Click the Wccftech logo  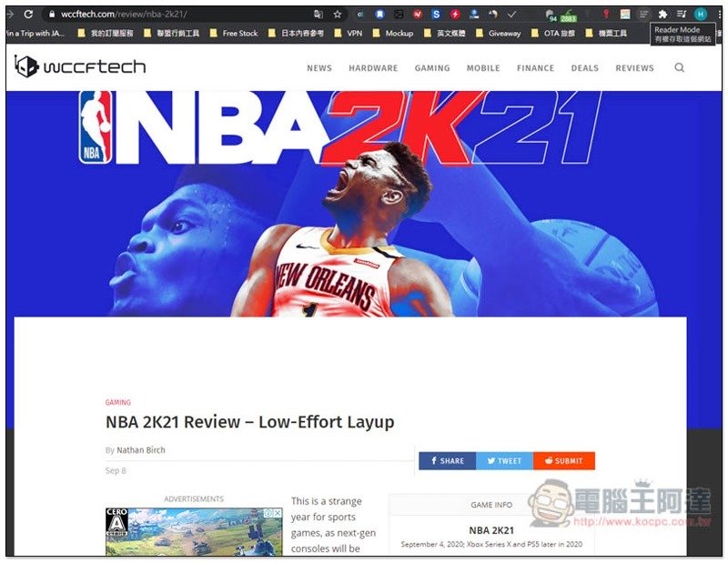tap(80, 66)
